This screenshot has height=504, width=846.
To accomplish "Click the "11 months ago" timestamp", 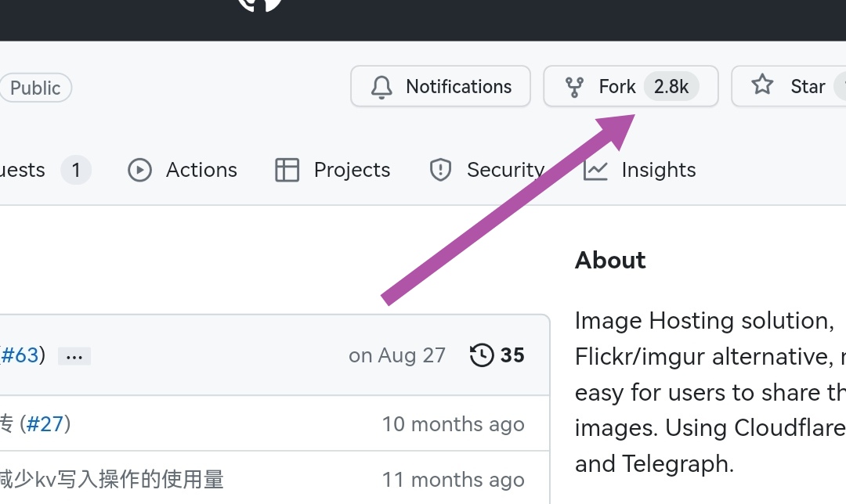I will (453, 479).
